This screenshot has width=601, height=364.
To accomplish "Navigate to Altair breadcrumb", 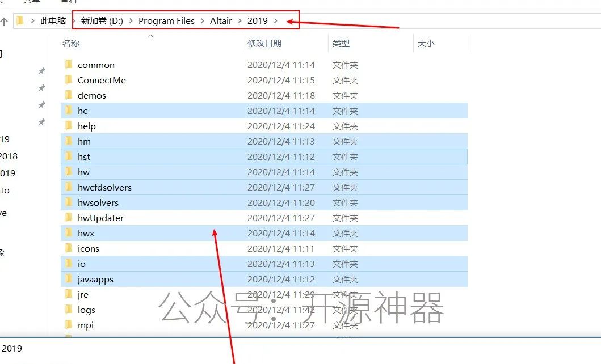I will [221, 20].
